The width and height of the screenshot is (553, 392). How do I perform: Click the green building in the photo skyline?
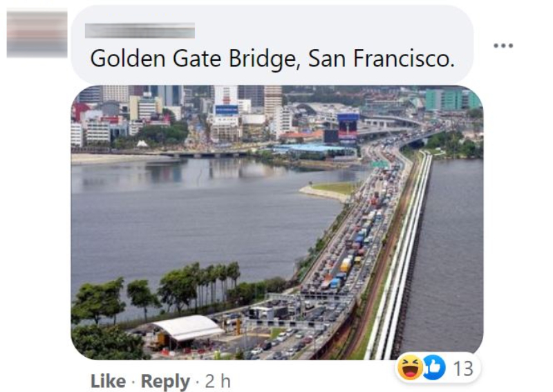(452, 99)
